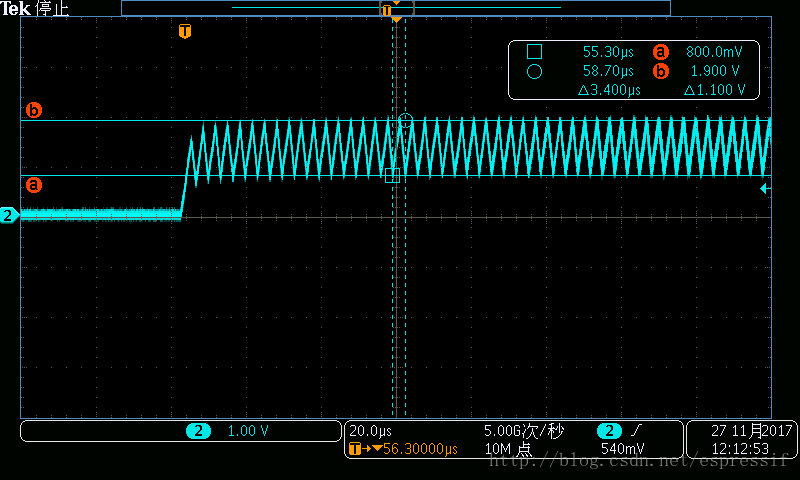Click the 5.00G次/秒 sample rate text
Image resolution: width=800 pixels, height=480 pixels.
(x=524, y=431)
